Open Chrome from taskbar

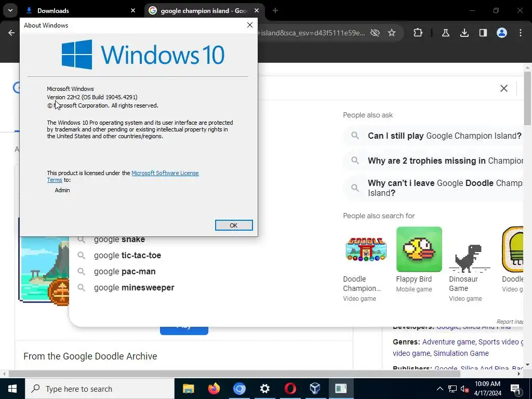[239, 389]
